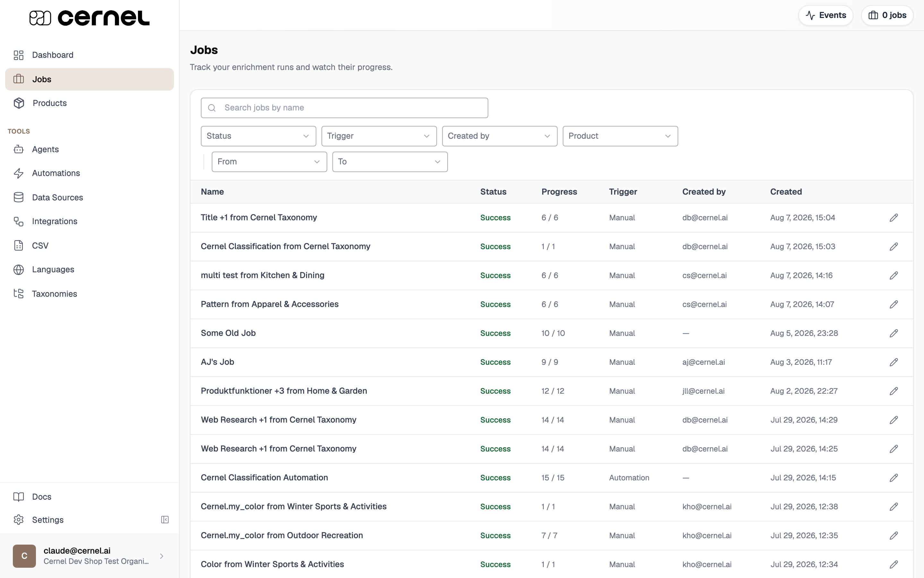The image size is (924, 578).
Task: Open the From date dropdown
Action: coord(269,162)
